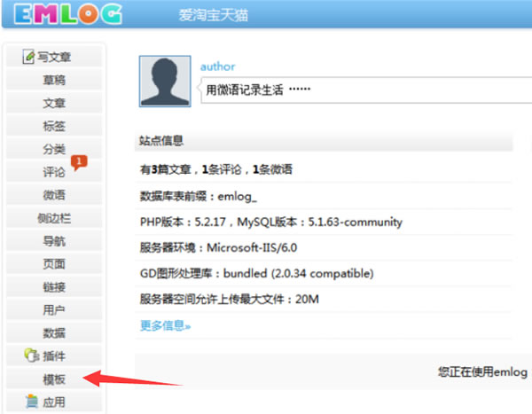Open 导航 navigation in sidebar
This screenshot has width=532, height=414.
click(x=54, y=241)
